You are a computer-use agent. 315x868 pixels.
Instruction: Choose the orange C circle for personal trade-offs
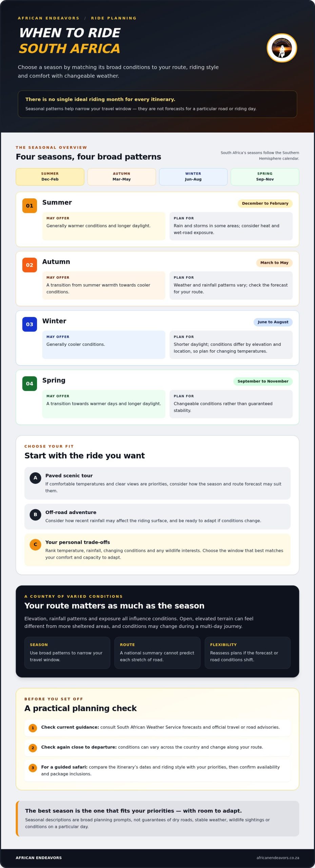tap(35, 544)
